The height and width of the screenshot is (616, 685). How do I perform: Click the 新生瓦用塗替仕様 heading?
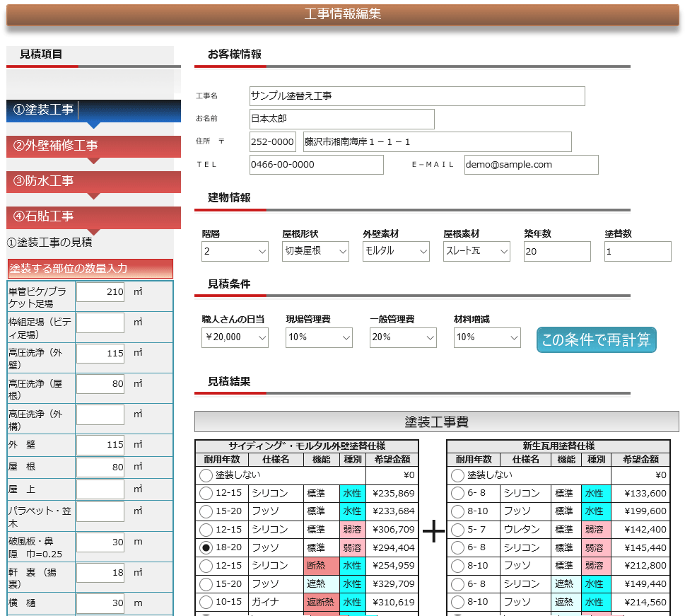click(x=558, y=446)
